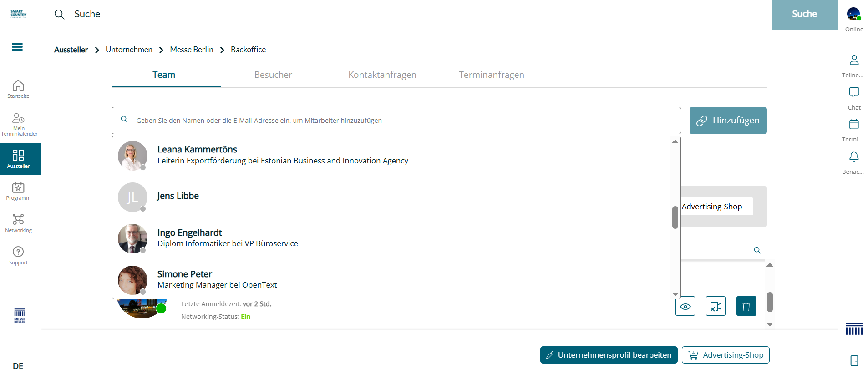Click the suggestion list scroll-down arrow

coord(675,294)
